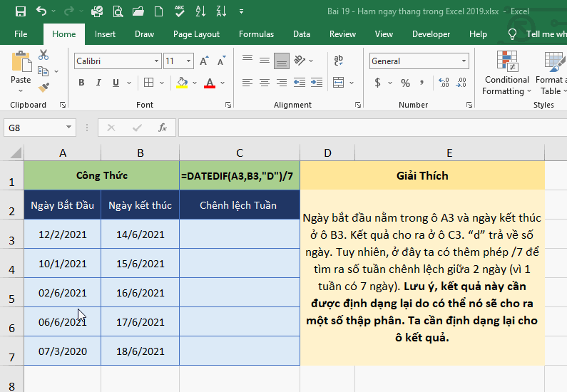Open the font size 11 dropdown
Image resolution: width=567 pixels, height=392 pixels.
(188, 61)
